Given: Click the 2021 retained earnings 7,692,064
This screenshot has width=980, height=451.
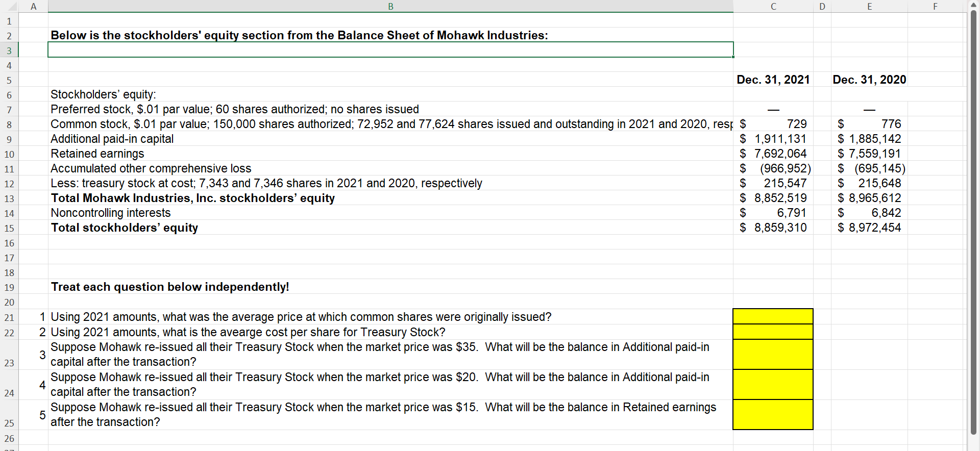Looking at the screenshot, I should (x=780, y=154).
